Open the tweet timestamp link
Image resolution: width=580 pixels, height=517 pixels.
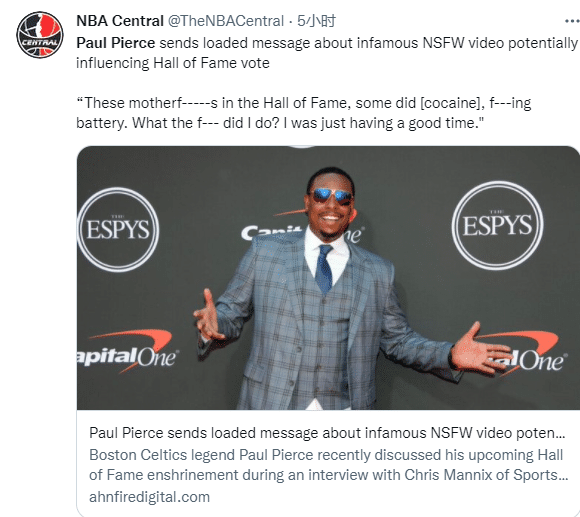click(317, 21)
